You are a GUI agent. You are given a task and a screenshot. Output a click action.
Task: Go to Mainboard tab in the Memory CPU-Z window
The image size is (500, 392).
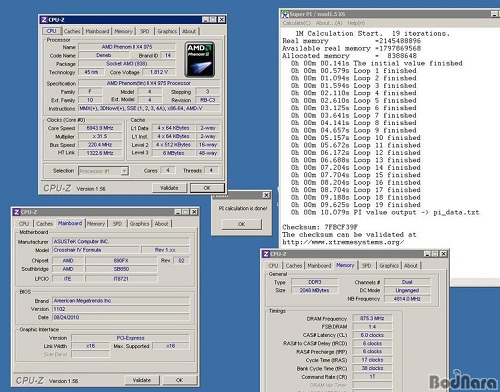point(319,266)
